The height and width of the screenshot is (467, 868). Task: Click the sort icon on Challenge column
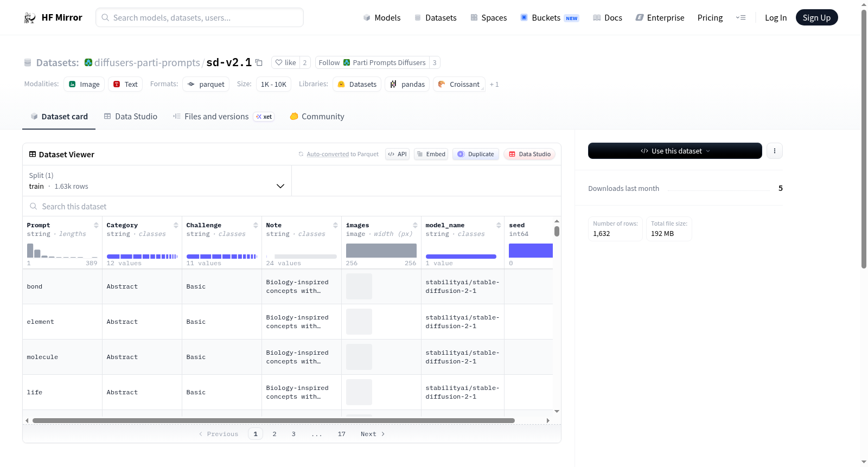[256, 225]
